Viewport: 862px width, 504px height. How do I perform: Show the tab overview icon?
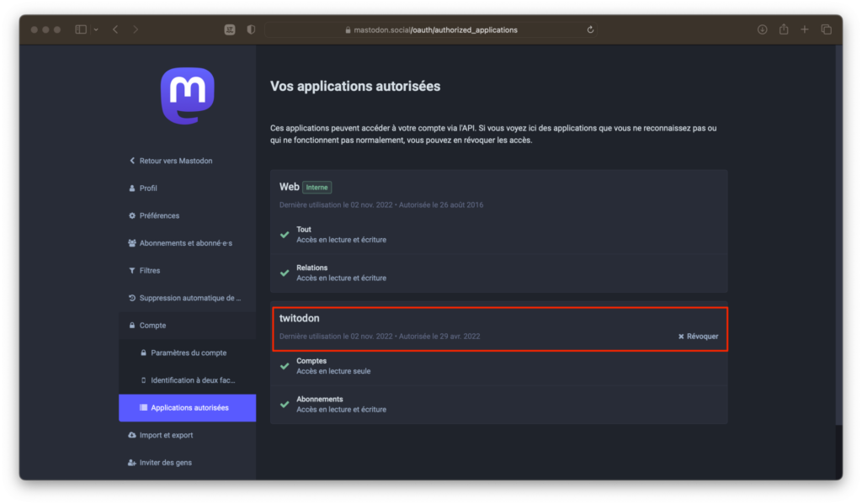pyautogui.click(x=826, y=29)
